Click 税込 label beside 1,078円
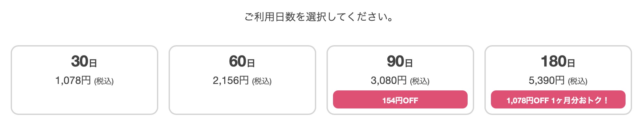The width and height of the screenshot is (644, 133). 104,81
